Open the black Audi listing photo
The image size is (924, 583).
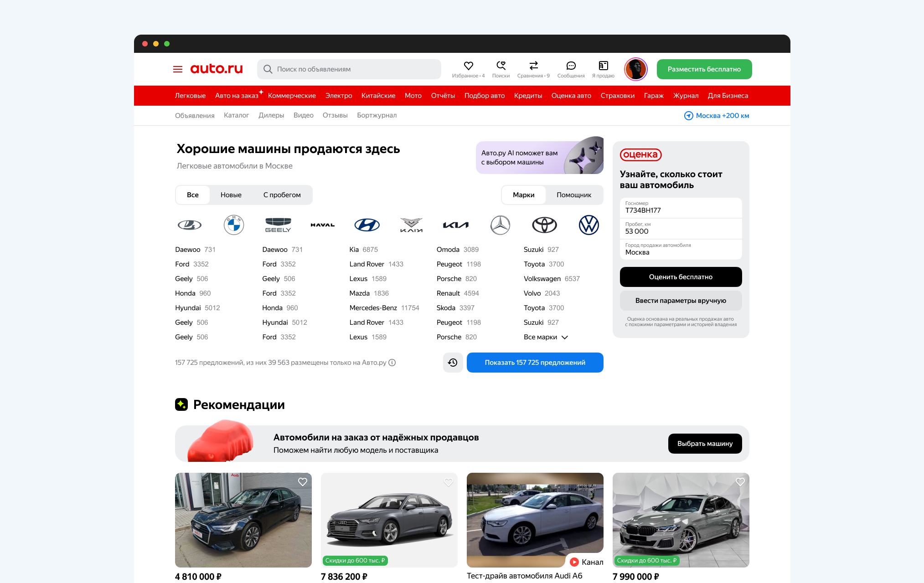[x=243, y=520]
